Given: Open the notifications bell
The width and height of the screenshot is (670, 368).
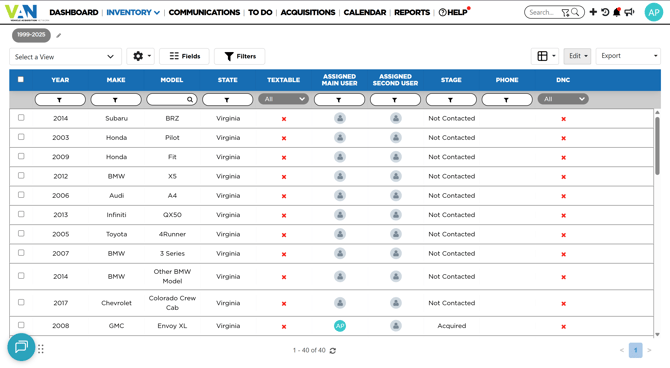Looking at the screenshot, I should point(617,12).
